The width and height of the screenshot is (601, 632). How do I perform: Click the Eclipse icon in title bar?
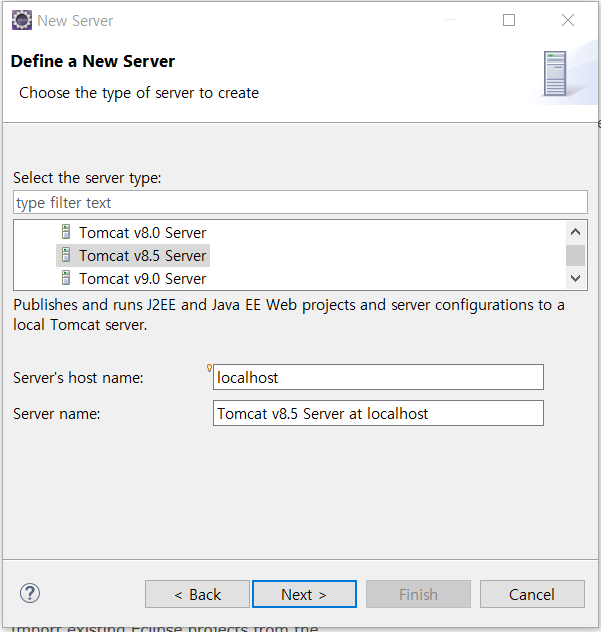pyautogui.click(x=22, y=20)
